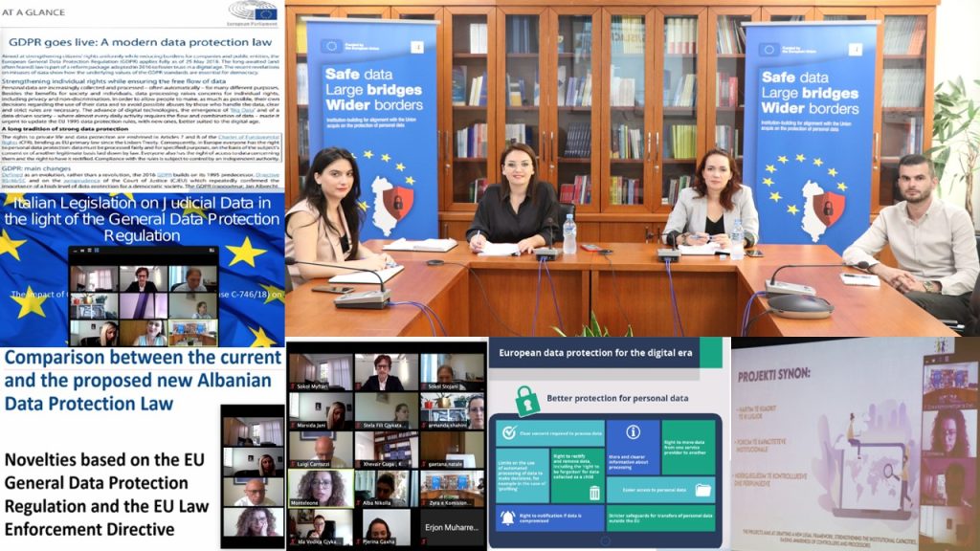Select the Alba Nikolla video tile
Viewport: 980px width, 551px height.
click(386, 487)
